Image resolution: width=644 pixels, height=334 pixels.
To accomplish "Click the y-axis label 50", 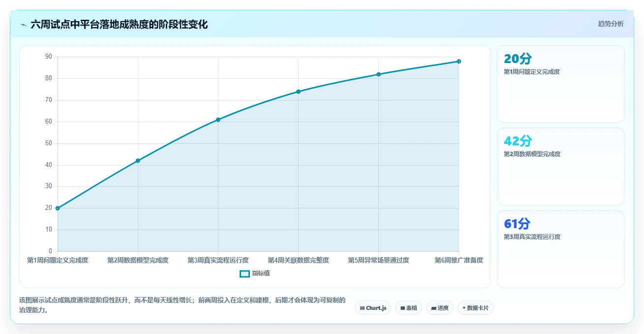I will (x=48, y=143).
